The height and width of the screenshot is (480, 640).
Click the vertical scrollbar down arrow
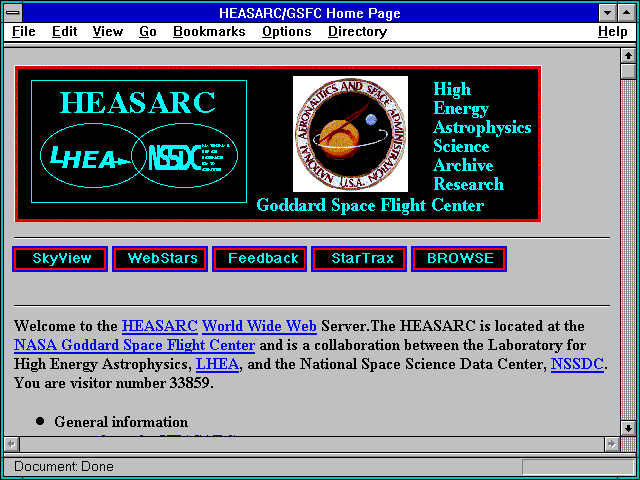[x=628, y=428]
